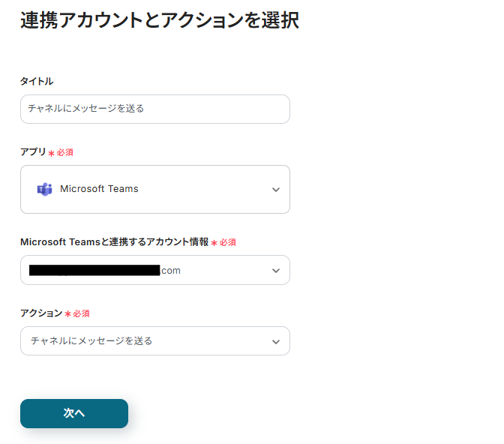The height and width of the screenshot is (444, 504).
Task: Expand the アプリ dropdown chevron
Action: [x=276, y=190]
